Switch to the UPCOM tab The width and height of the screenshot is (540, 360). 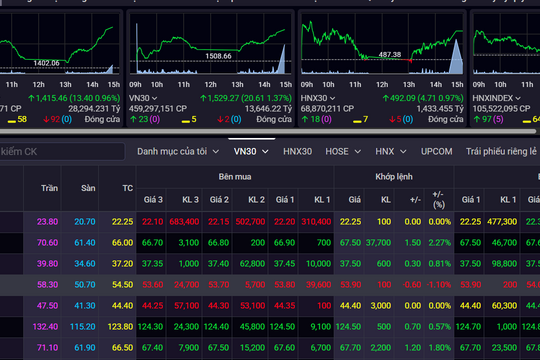tap(436, 152)
